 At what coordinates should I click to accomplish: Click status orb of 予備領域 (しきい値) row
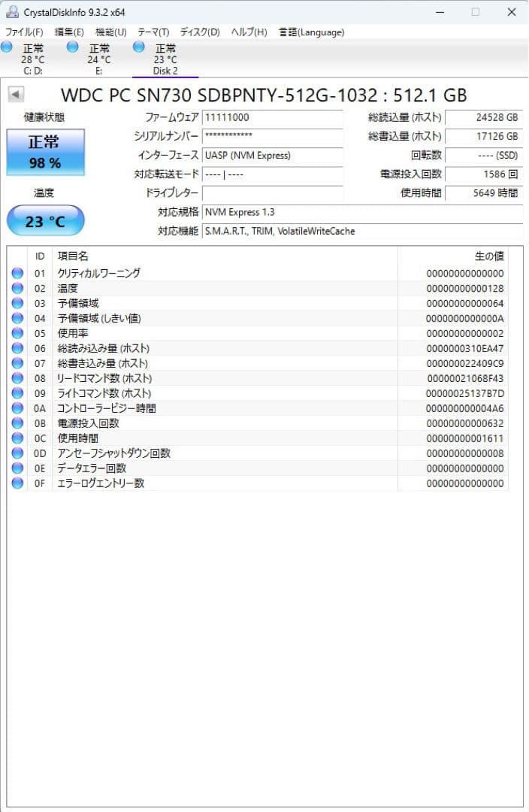[17, 318]
